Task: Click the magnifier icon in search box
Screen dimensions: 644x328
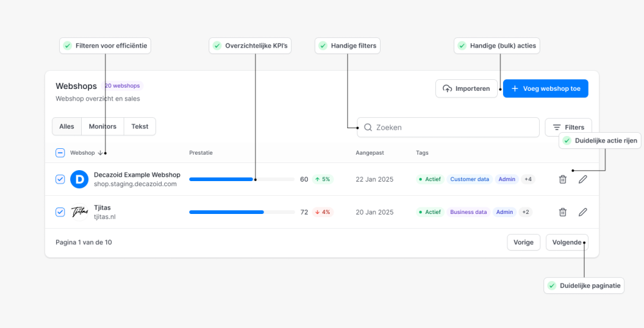Action: [x=368, y=128]
